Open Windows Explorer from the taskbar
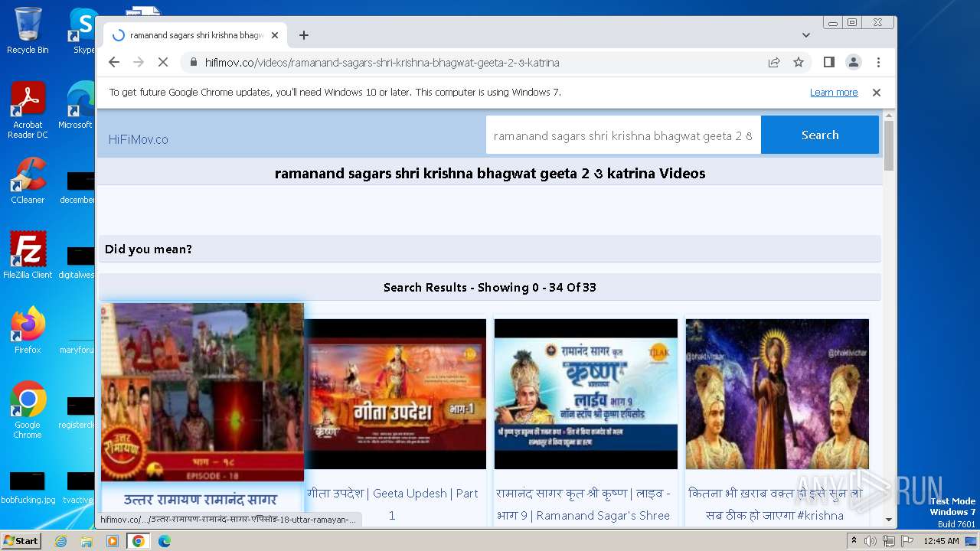This screenshot has width=980, height=551. point(87,541)
